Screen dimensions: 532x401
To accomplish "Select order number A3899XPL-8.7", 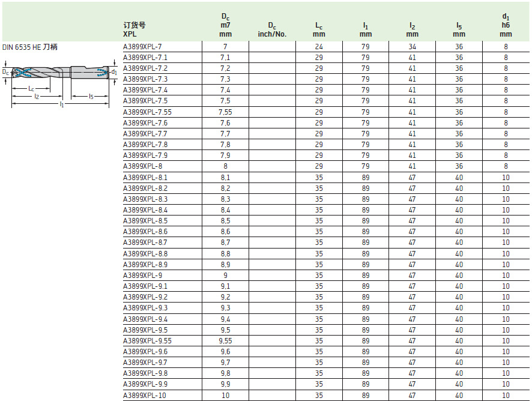I will 145,243.
